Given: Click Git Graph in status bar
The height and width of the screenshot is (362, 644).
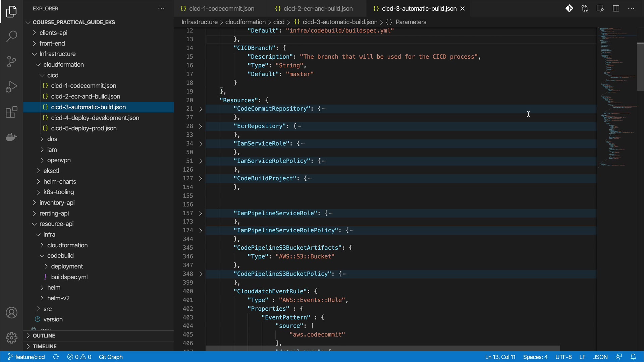Looking at the screenshot, I should coord(111,357).
